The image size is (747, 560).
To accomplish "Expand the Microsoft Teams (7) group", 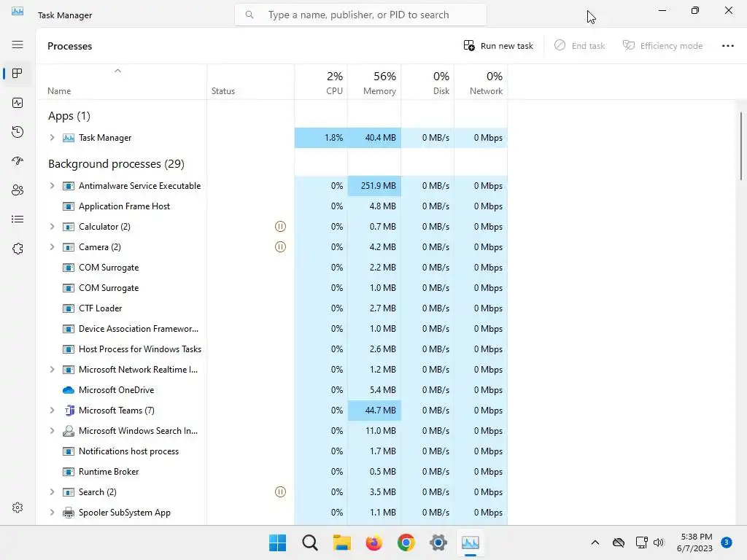I will click(52, 411).
